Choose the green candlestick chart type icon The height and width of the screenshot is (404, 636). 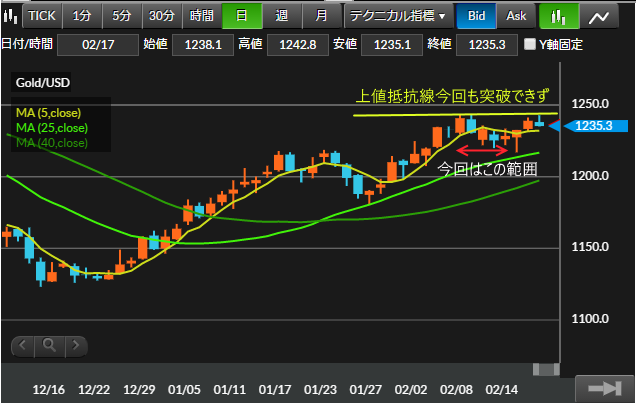point(559,16)
